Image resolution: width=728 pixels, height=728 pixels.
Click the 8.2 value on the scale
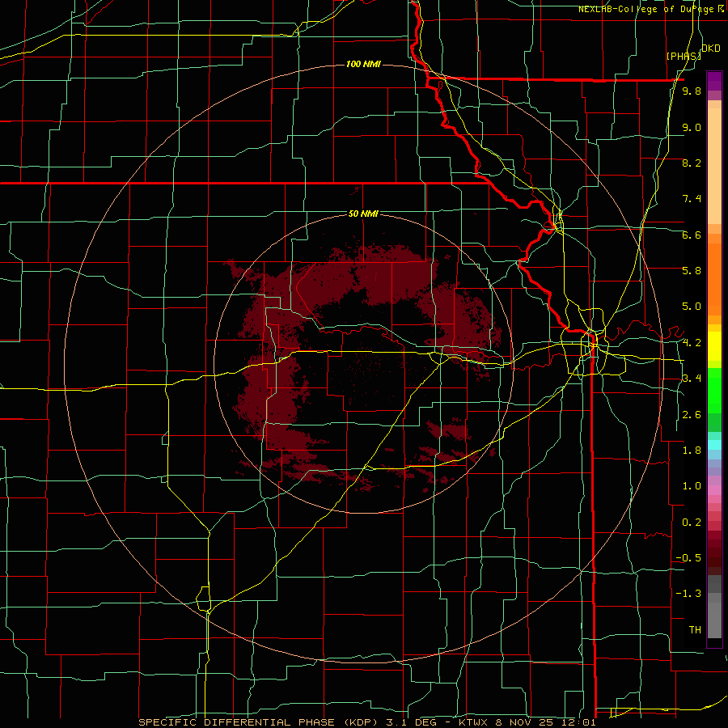tap(692, 163)
